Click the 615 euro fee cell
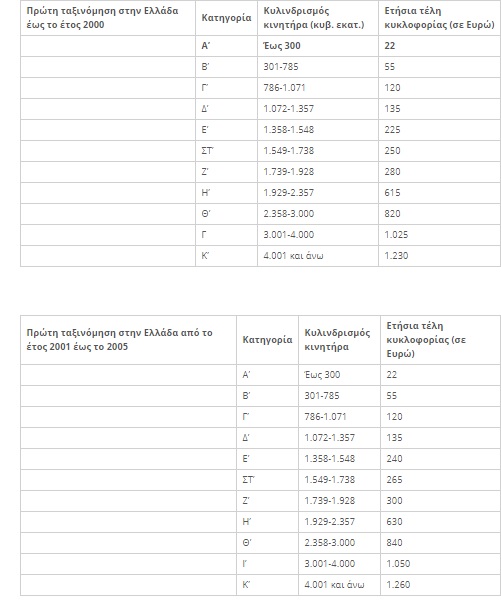501x601 pixels. 439,193
